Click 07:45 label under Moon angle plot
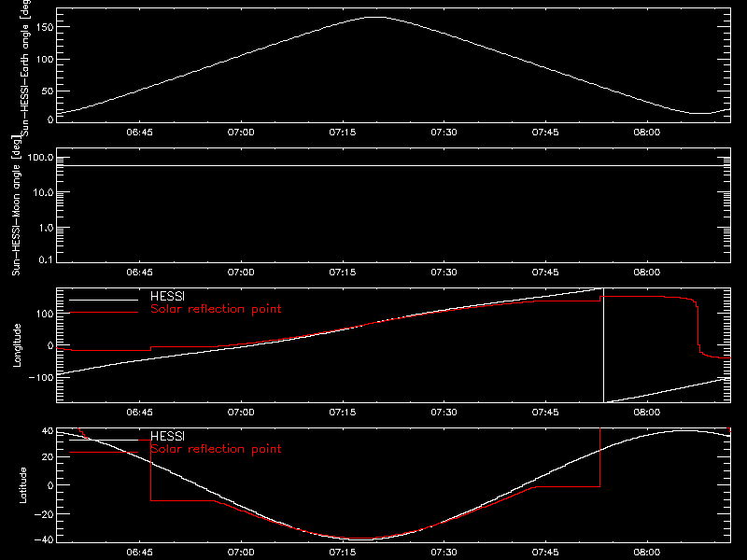This screenshot has height=560, width=747. pos(545,273)
